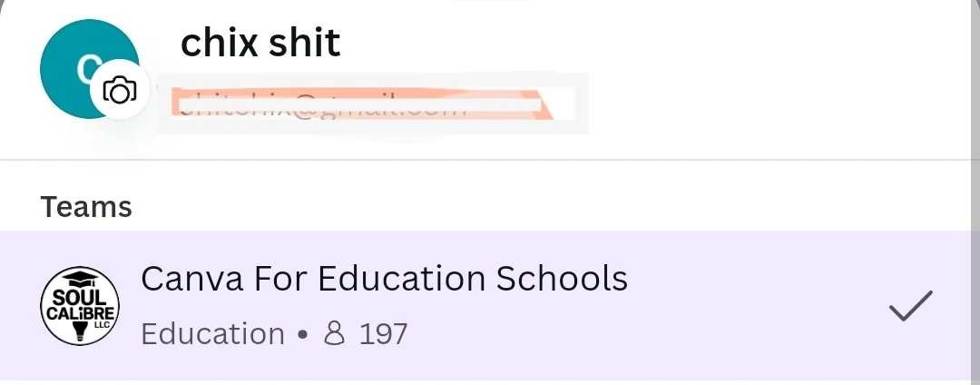
Task: Select the Soul Calibre team logo
Action: click(80, 306)
